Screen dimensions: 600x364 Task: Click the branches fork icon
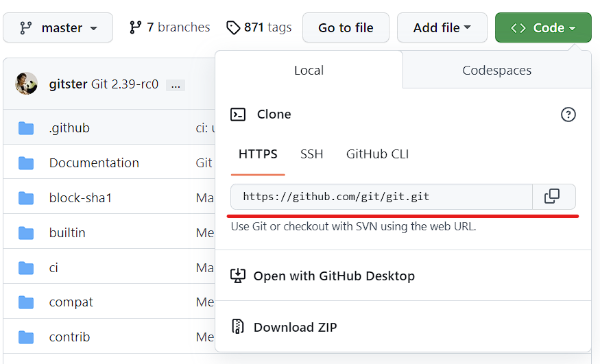tap(135, 27)
